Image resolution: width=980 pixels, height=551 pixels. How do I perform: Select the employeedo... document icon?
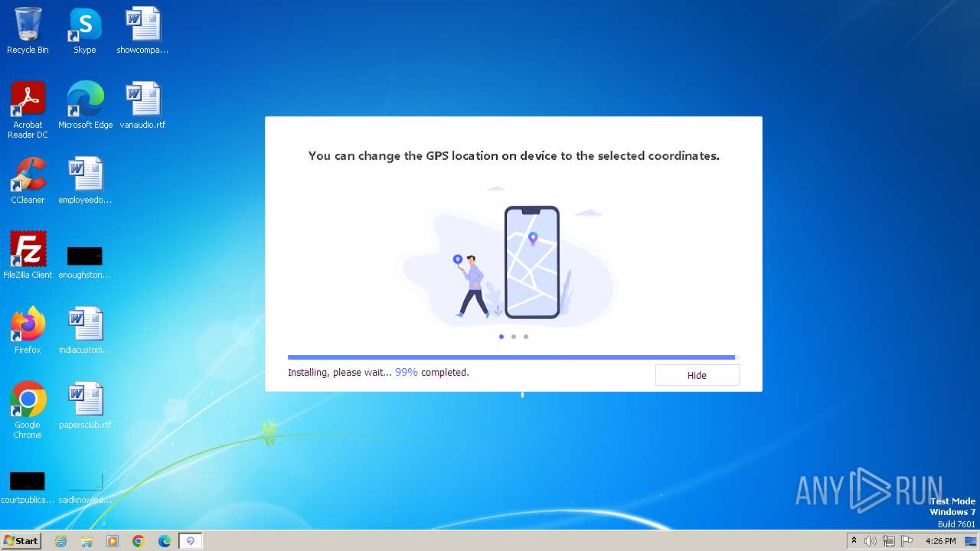[85, 181]
